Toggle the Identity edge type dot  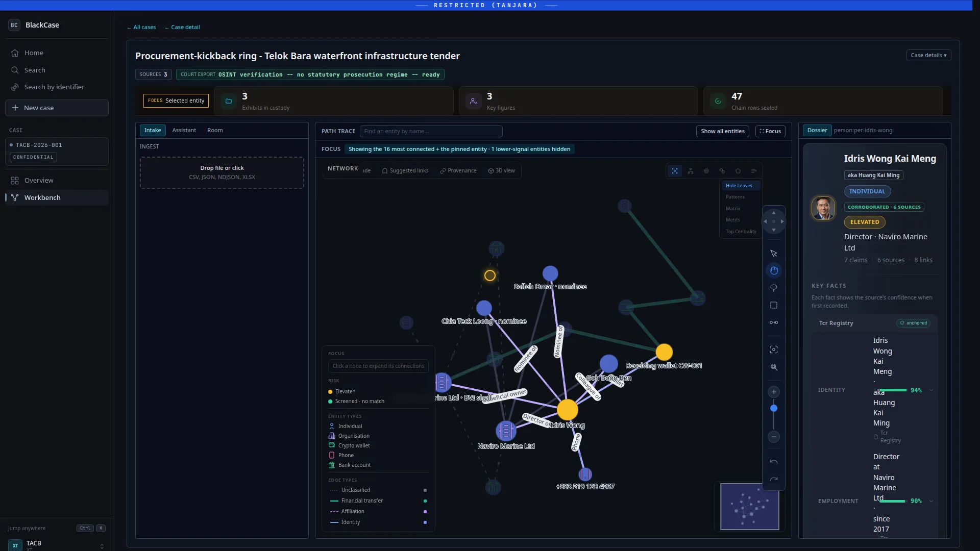[x=425, y=522]
